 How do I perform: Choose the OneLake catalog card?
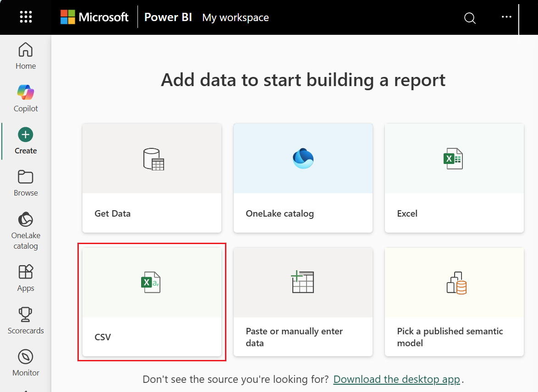[303, 178]
